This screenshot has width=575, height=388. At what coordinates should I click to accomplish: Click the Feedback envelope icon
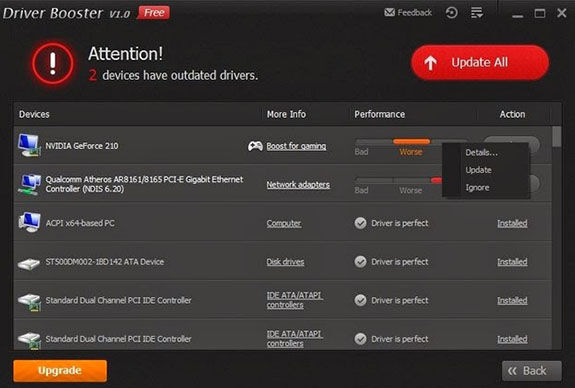pyautogui.click(x=389, y=13)
